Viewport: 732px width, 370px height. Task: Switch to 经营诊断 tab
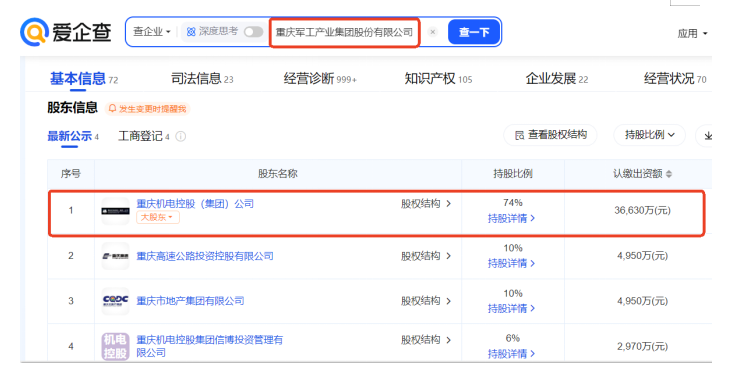point(320,79)
